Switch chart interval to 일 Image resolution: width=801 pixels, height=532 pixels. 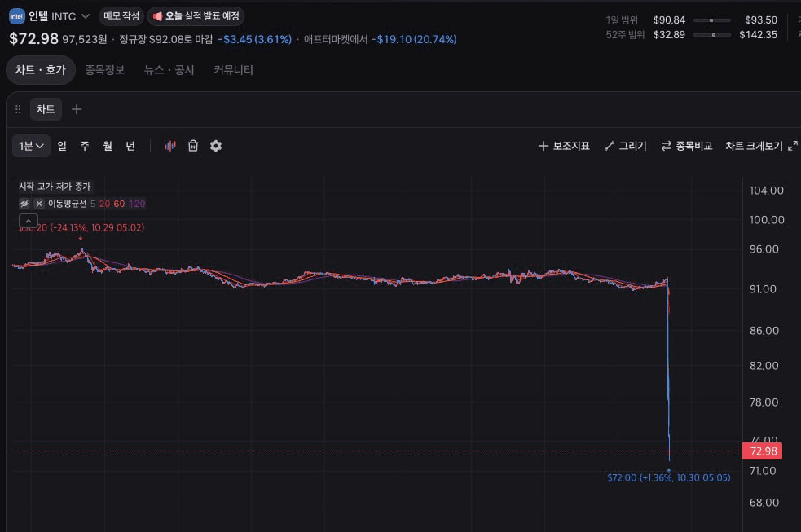[62, 146]
